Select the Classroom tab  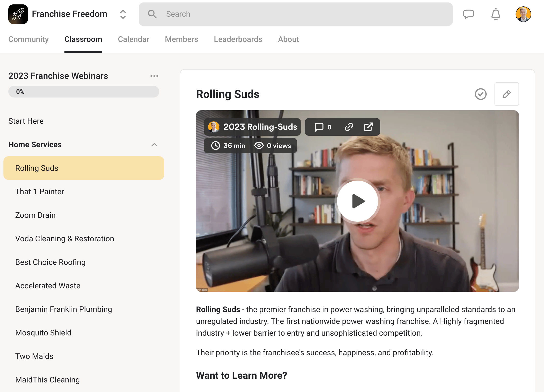(x=83, y=39)
